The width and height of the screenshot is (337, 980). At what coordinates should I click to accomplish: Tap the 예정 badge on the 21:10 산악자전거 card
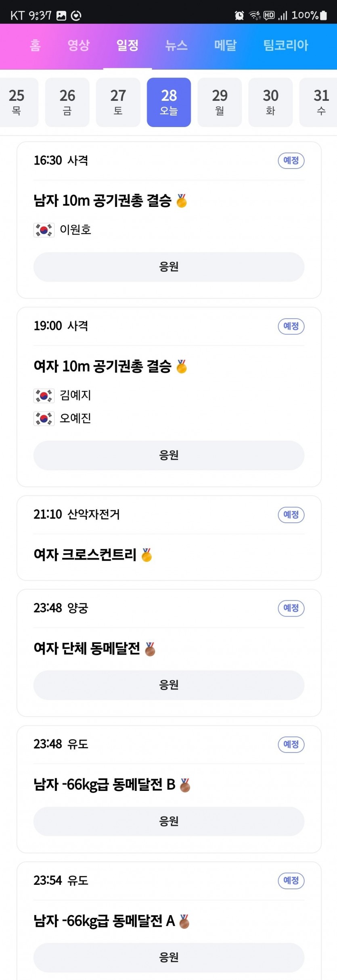coord(291,515)
